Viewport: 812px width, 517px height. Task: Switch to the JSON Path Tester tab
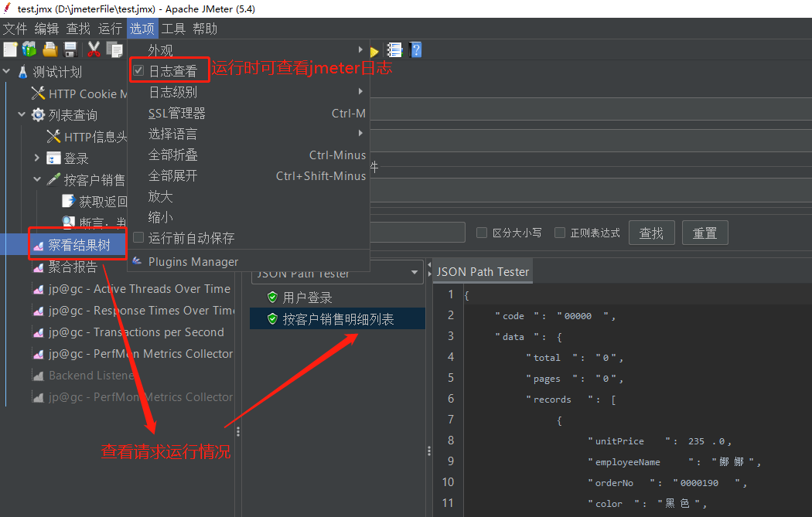coord(483,272)
